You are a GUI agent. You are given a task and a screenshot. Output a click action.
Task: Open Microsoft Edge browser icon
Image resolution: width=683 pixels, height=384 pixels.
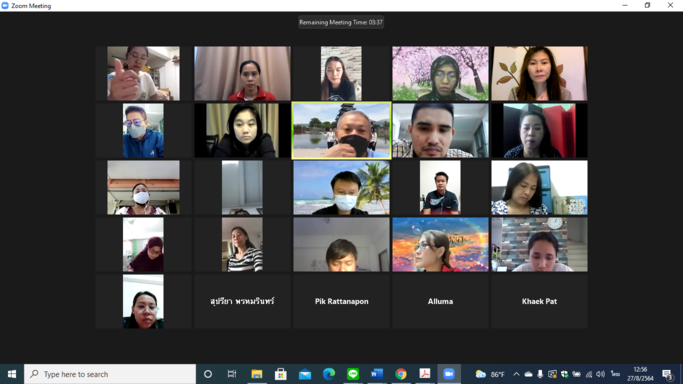pyautogui.click(x=329, y=374)
